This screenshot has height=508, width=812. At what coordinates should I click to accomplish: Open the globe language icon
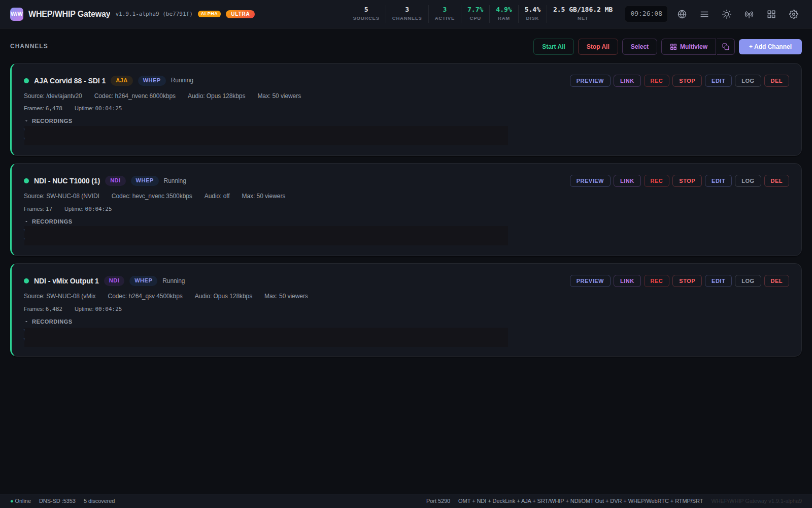pyautogui.click(x=682, y=14)
